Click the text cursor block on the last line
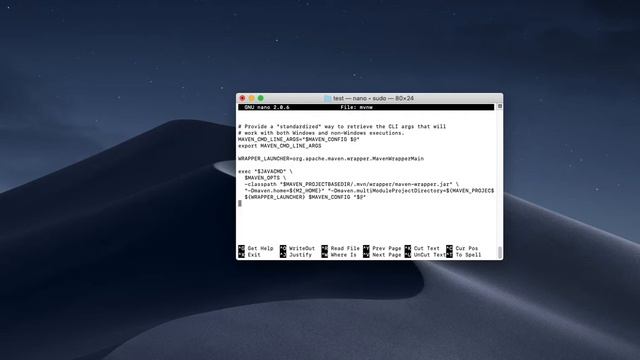Screen dimensions: 640x360 [240, 203]
